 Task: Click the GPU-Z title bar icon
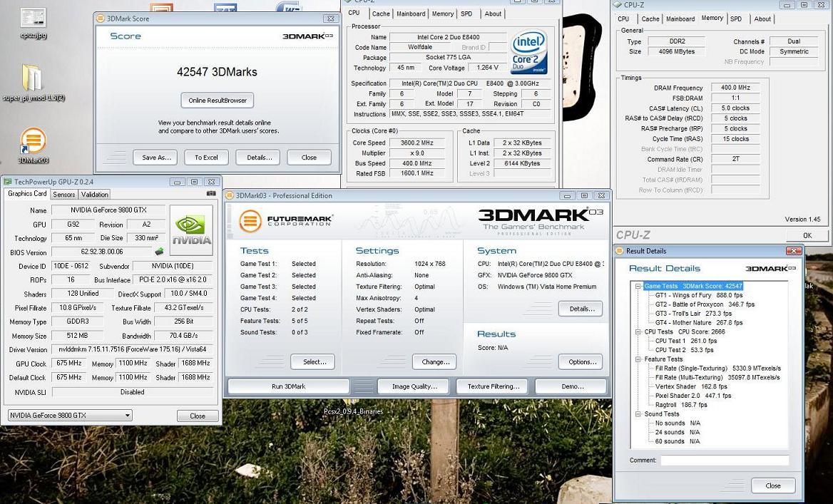(x=7, y=182)
